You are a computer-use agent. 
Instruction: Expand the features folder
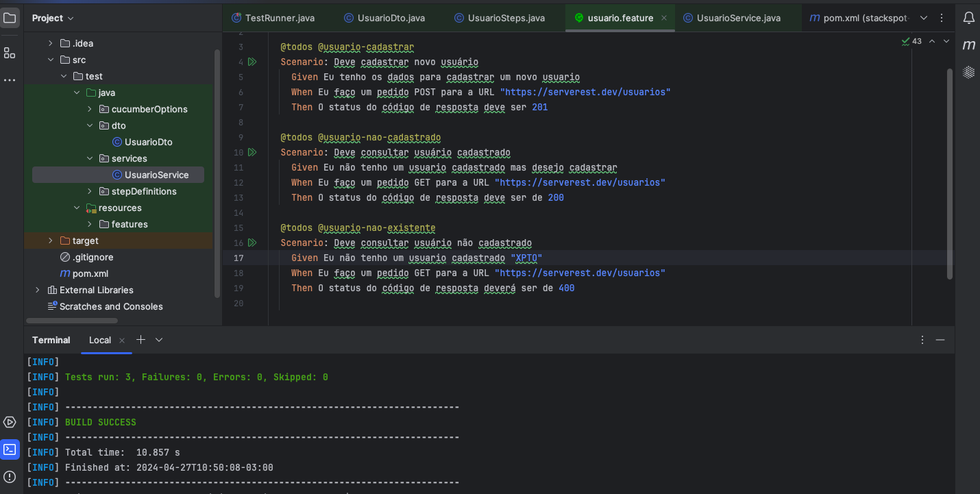pyautogui.click(x=89, y=224)
